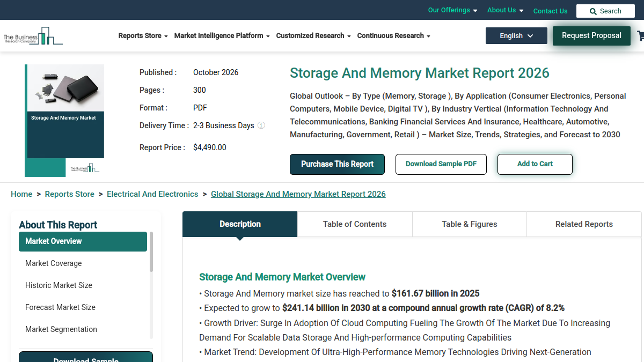
Task: Open Contact Us link
Action: [x=550, y=11]
